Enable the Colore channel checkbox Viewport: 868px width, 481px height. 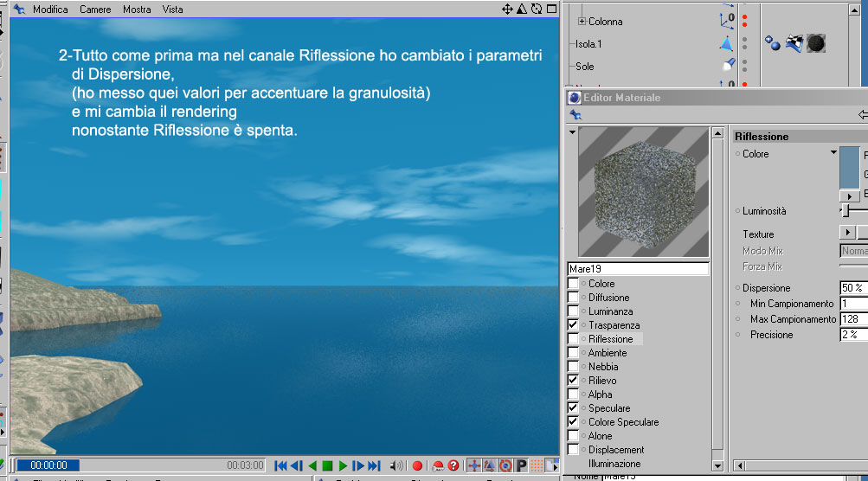573,284
